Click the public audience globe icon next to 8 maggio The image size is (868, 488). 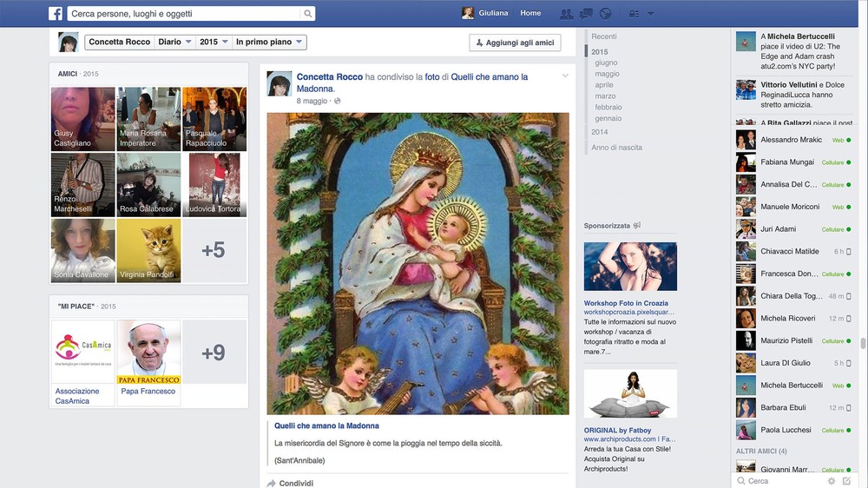[x=337, y=101]
